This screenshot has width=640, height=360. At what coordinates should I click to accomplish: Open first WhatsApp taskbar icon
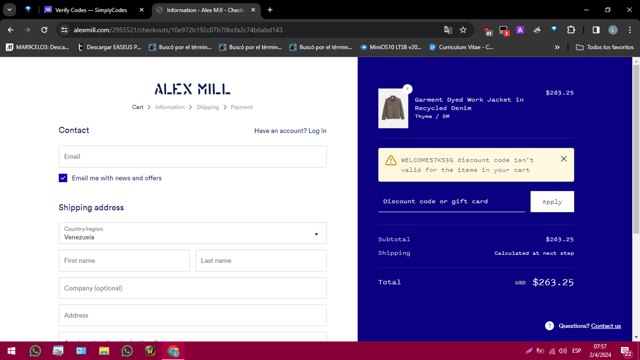(x=35, y=351)
